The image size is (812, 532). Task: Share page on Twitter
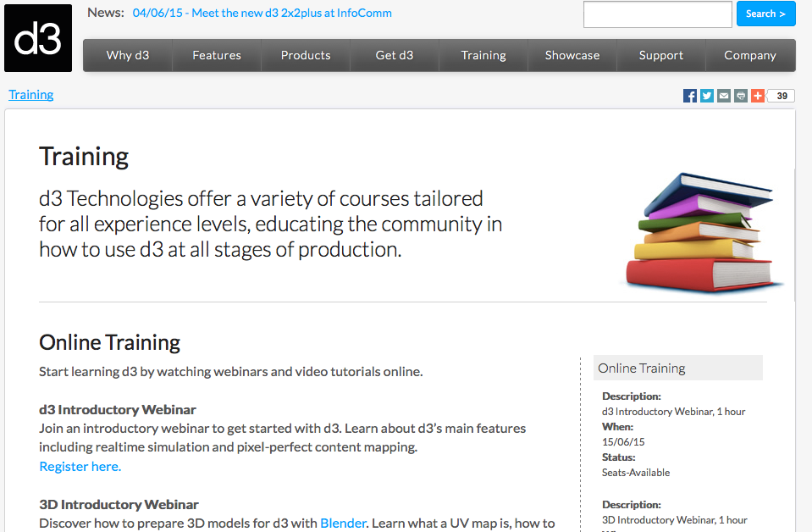point(707,96)
